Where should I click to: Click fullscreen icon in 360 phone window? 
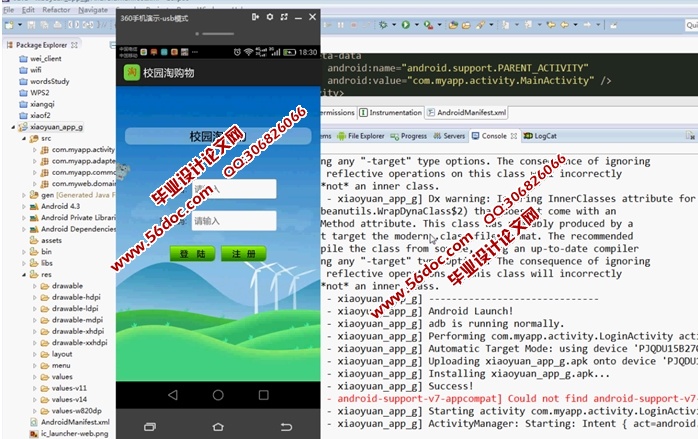[284, 17]
